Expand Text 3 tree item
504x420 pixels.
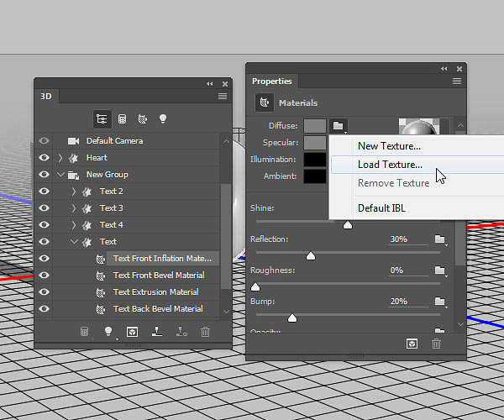coord(74,208)
